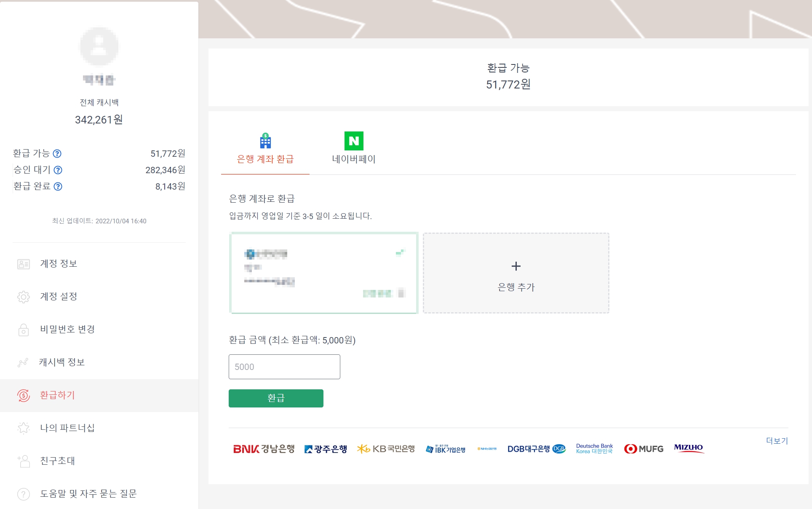
Task: Click the refund amount input field
Action: click(x=284, y=367)
